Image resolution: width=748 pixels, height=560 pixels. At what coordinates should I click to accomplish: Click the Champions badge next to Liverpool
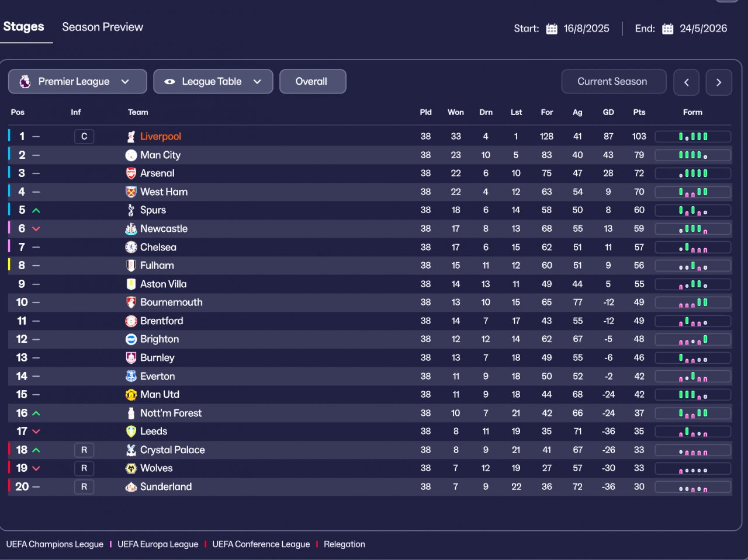[84, 137]
